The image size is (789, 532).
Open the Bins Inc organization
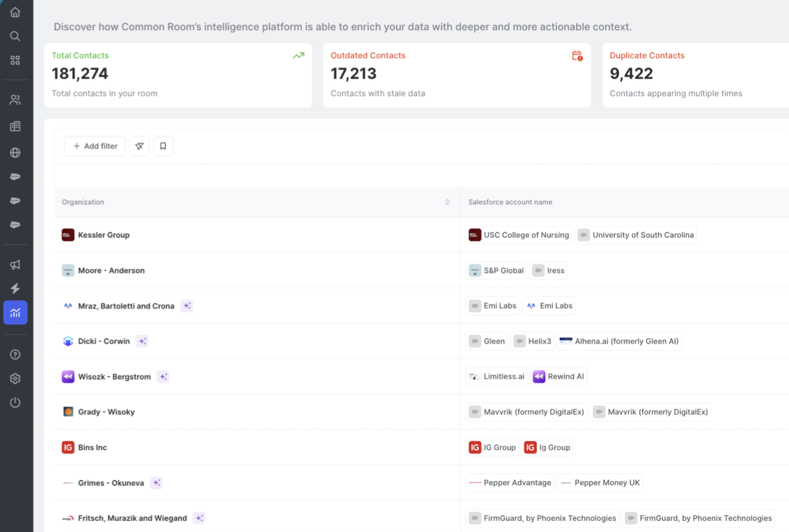coord(92,448)
